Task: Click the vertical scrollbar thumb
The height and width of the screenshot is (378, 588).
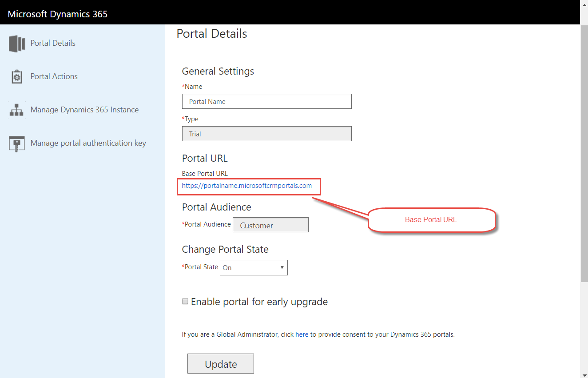Action: click(584, 151)
